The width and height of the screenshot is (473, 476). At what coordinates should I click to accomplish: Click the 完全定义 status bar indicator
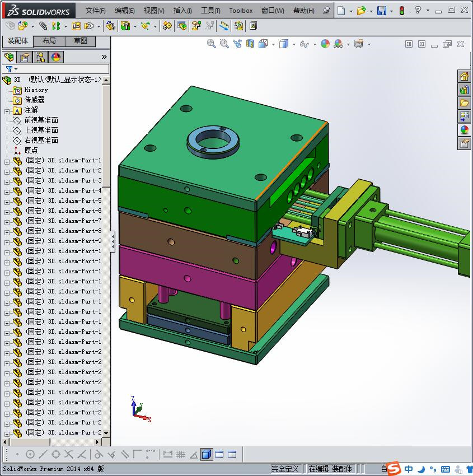pyautogui.click(x=285, y=469)
